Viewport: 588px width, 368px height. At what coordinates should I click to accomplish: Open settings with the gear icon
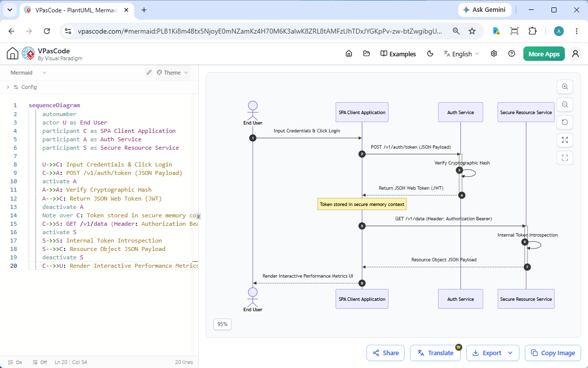[x=494, y=54]
